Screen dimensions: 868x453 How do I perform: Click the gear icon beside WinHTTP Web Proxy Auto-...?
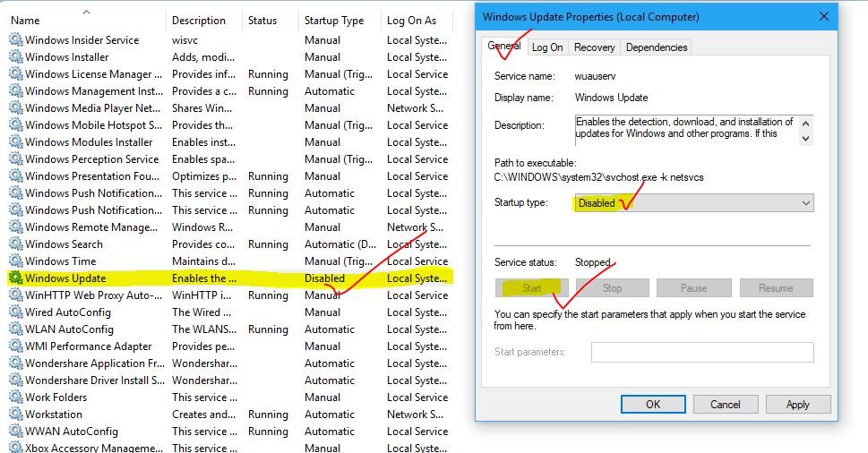[16, 295]
